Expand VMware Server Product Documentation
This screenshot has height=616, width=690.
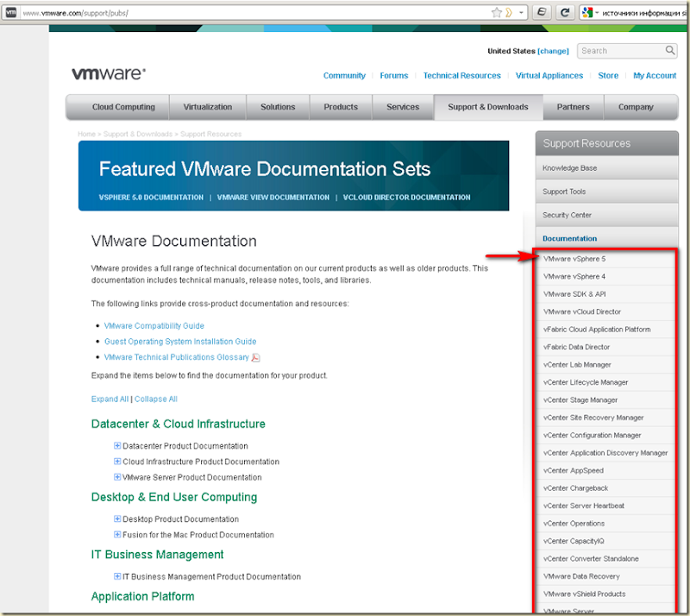pos(117,477)
